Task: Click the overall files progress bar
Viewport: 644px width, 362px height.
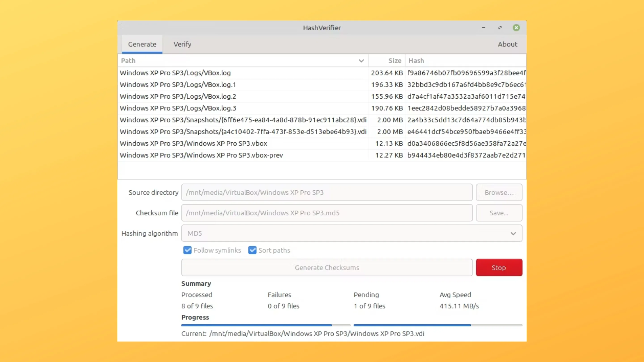Action: [266, 325]
